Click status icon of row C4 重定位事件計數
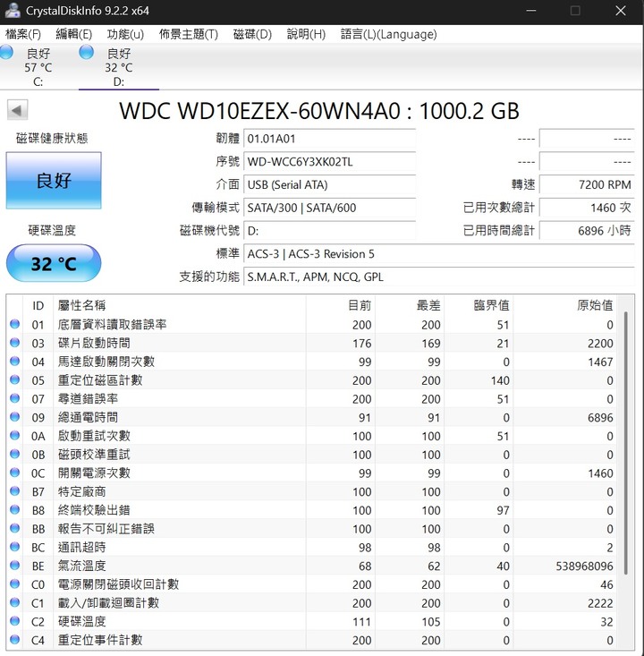The width and height of the screenshot is (644, 656). [14, 639]
